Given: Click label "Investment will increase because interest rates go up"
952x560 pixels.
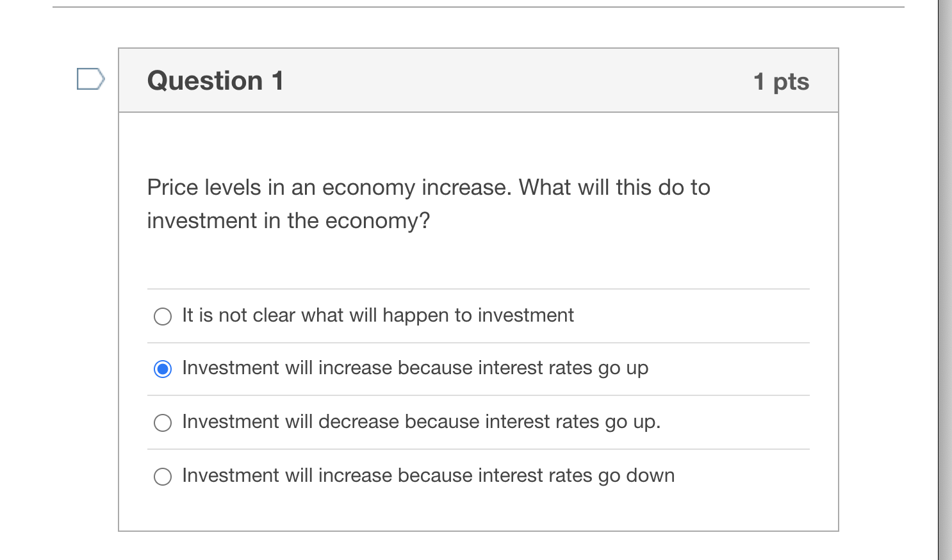Looking at the screenshot, I should coord(415,368).
